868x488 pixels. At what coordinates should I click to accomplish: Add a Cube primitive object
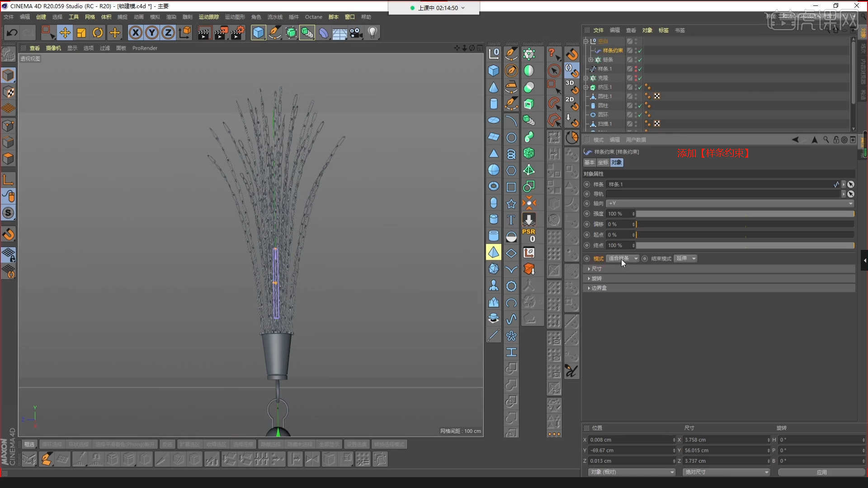click(x=258, y=33)
